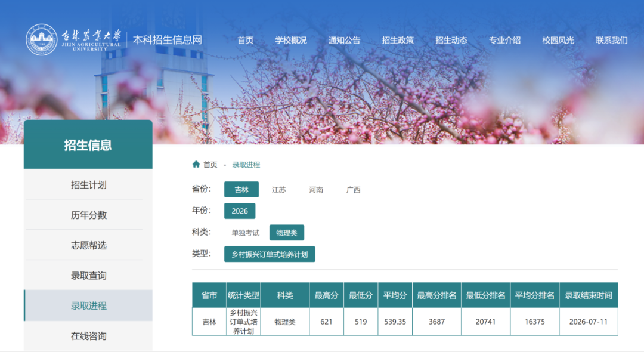This screenshot has width=644, height=352.
Task: Click the rank value 20741
Action: tap(485, 322)
